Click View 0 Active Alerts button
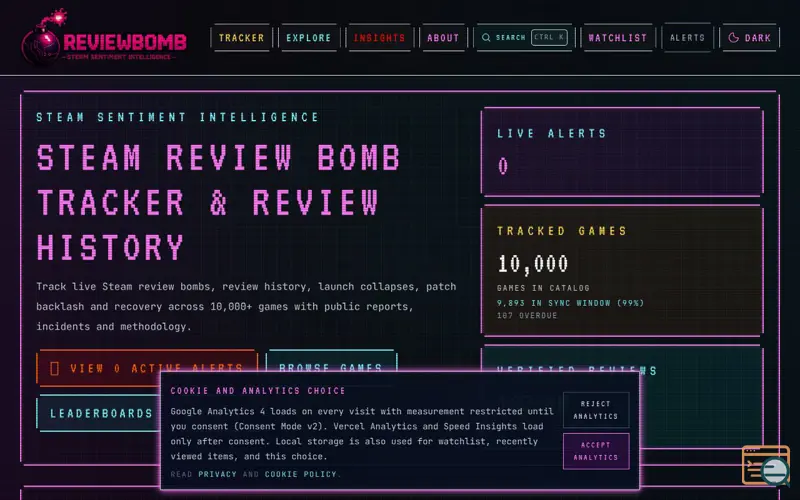800x500 pixels. click(x=147, y=368)
